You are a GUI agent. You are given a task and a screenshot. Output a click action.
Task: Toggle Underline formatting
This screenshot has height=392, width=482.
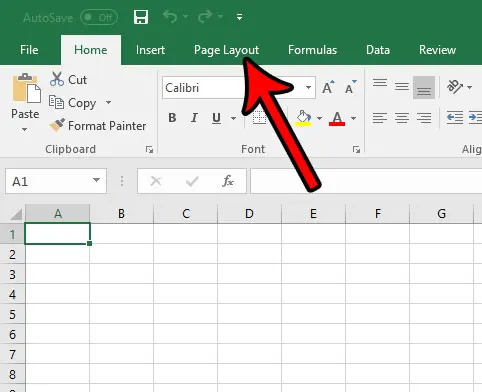point(217,118)
